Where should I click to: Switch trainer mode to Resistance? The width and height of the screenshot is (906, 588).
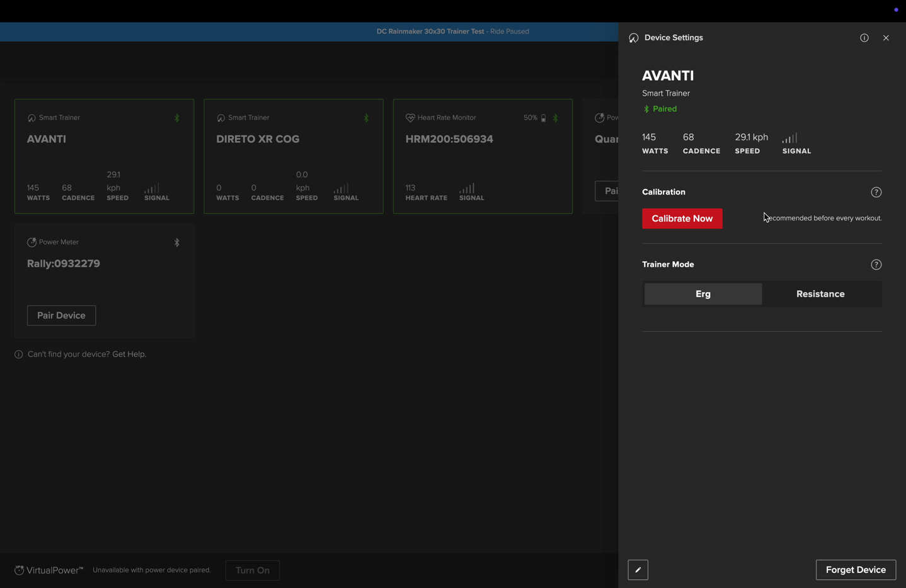[820, 294]
